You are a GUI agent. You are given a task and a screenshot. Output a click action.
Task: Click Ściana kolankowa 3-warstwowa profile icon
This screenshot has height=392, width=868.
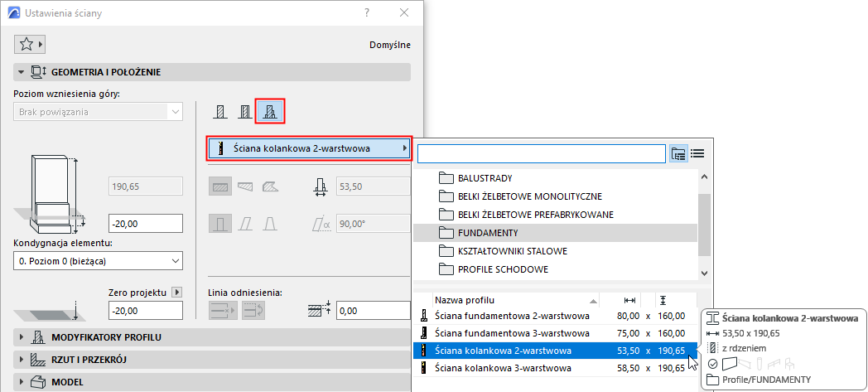424,367
